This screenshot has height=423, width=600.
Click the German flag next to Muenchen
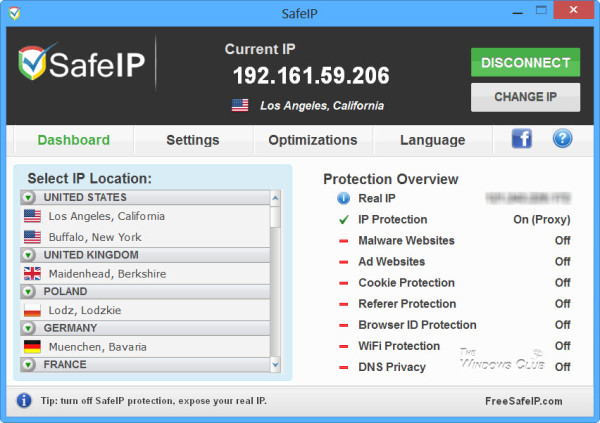[x=32, y=346]
